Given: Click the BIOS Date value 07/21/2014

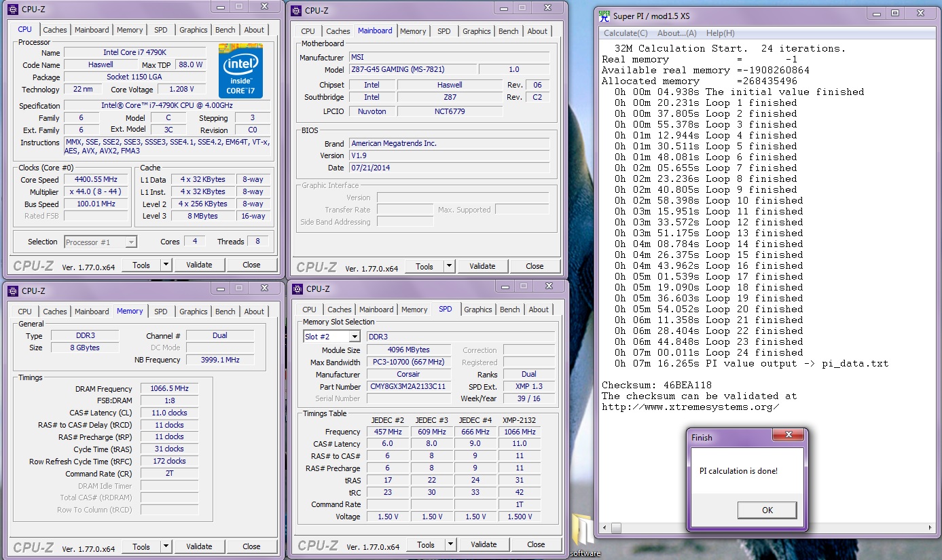Looking at the screenshot, I should (449, 168).
